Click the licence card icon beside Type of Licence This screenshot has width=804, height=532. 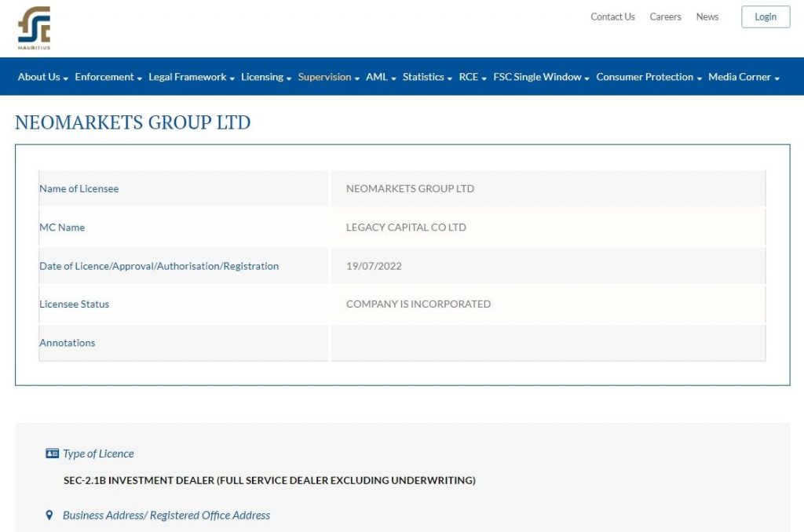[x=53, y=453]
